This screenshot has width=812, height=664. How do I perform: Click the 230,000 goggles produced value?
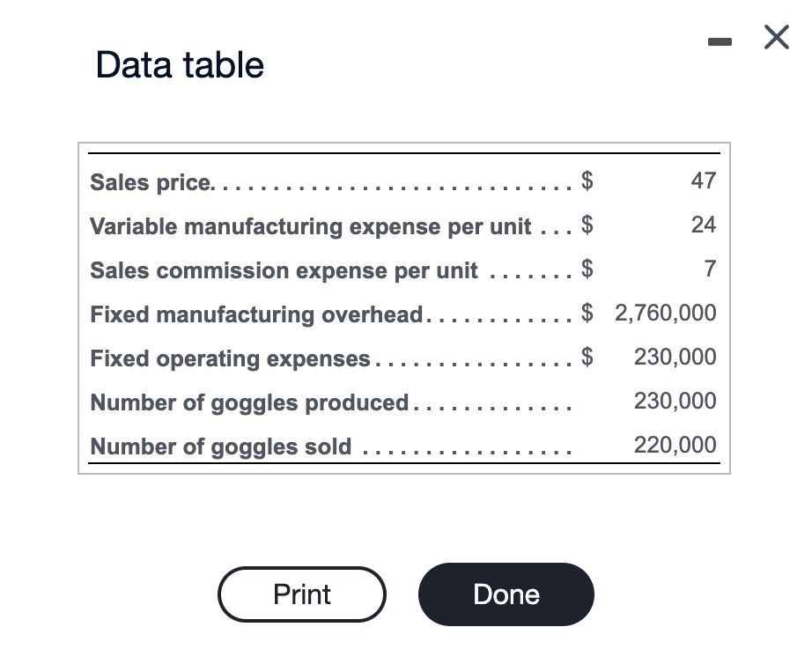(675, 401)
